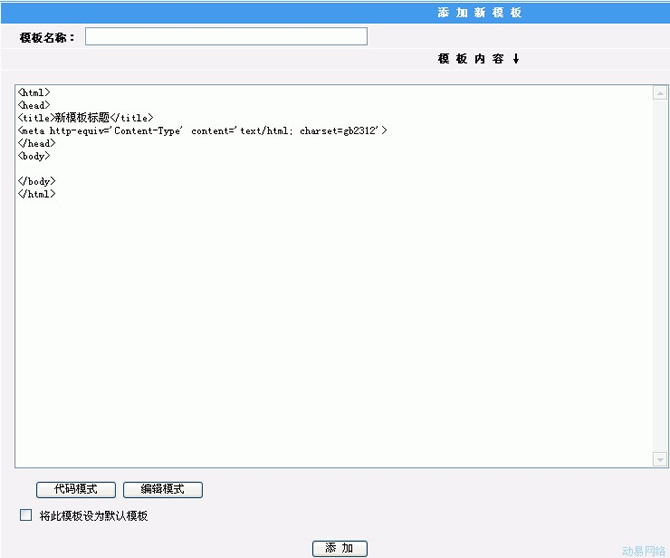Enable the 将此模板设为默认模板 checkbox
Image resolution: width=670 pixels, height=558 pixels.
point(26,516)
